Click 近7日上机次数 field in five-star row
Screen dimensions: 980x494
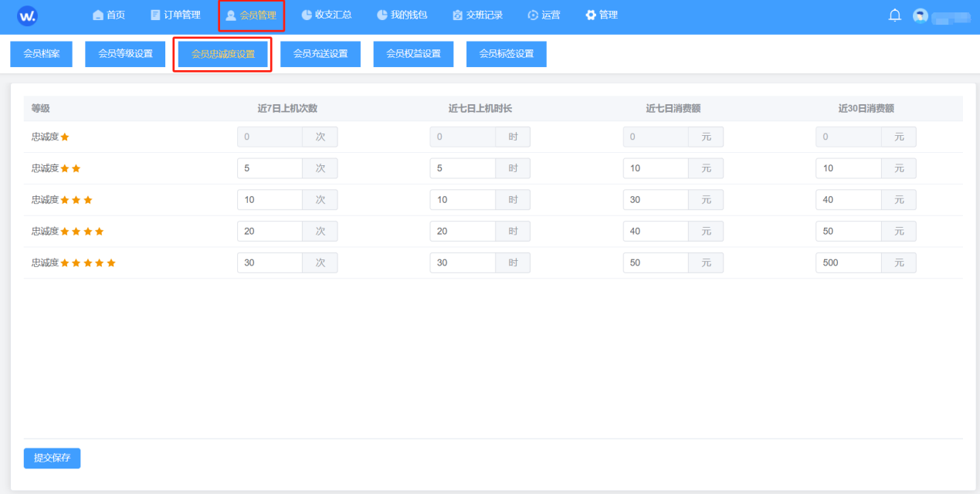pos(270,263)
